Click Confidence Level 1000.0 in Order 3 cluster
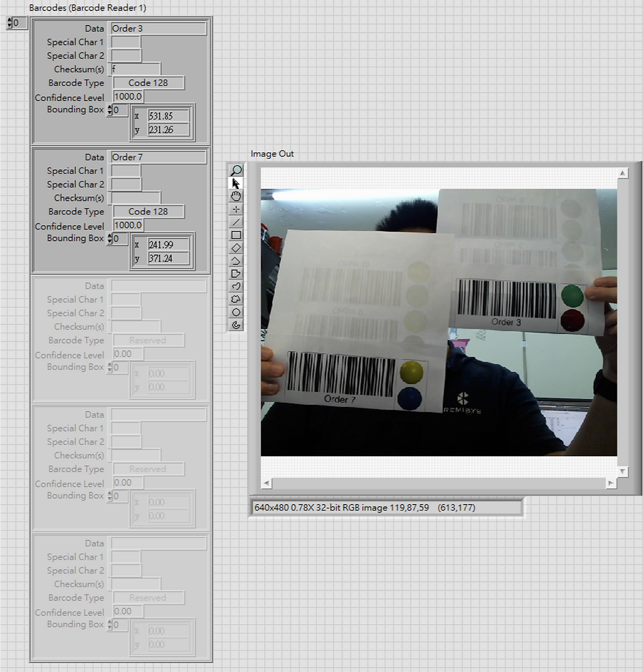Viewport: 643px width, 672px height. click(128, 96)
